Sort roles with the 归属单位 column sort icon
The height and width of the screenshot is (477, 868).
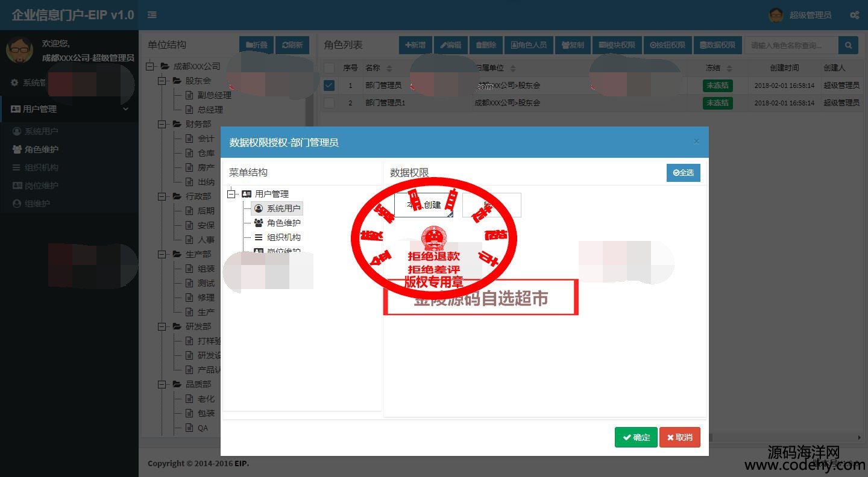[x=513, y=69]
